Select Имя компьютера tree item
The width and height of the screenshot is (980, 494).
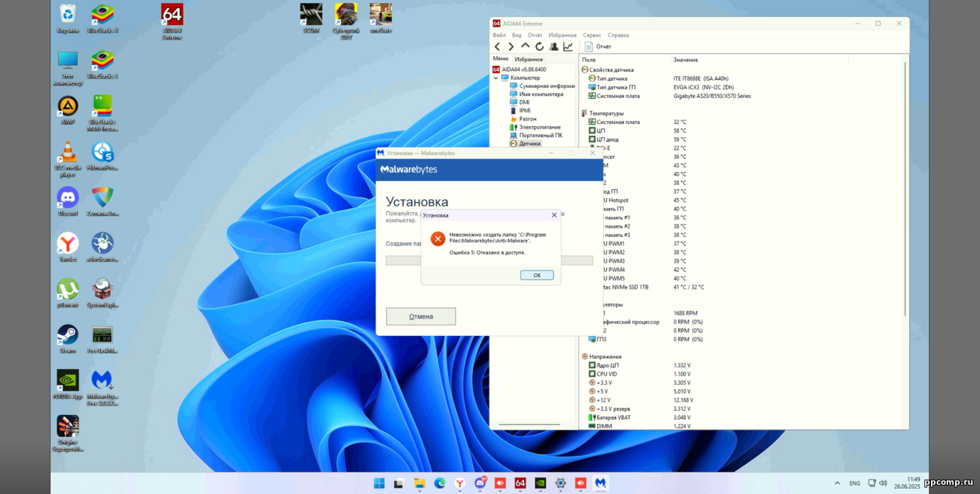coord(536,94)
